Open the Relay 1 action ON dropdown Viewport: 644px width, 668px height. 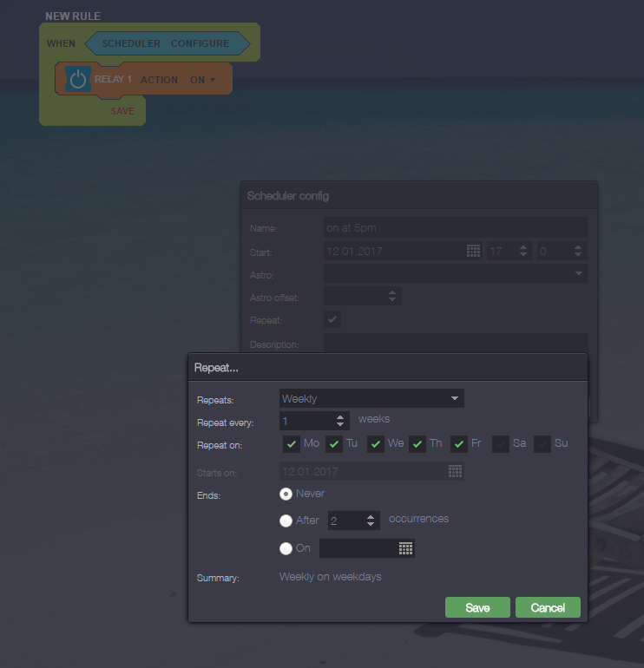coord(199,80)
